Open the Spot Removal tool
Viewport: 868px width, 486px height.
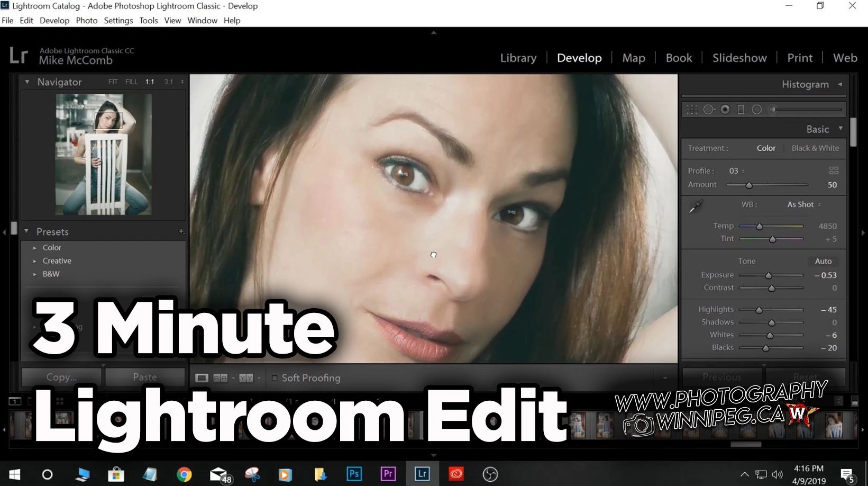point(709,110)
